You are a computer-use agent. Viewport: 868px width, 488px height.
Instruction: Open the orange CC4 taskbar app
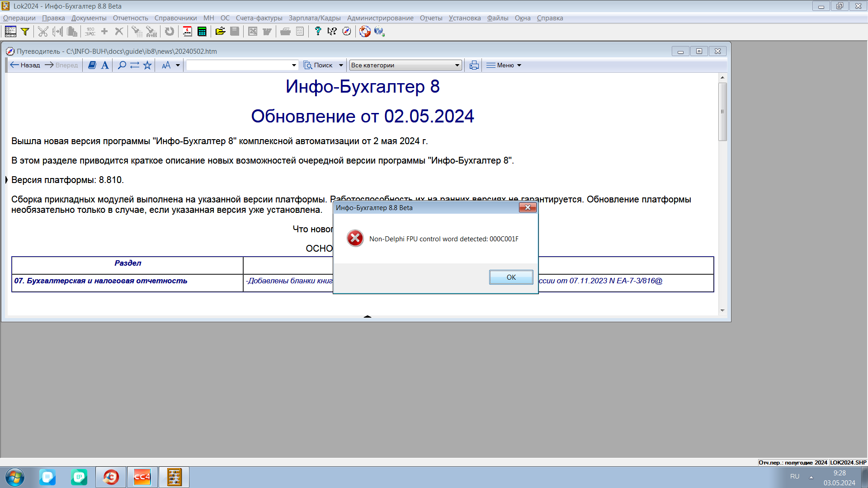(x=142, y=477)
